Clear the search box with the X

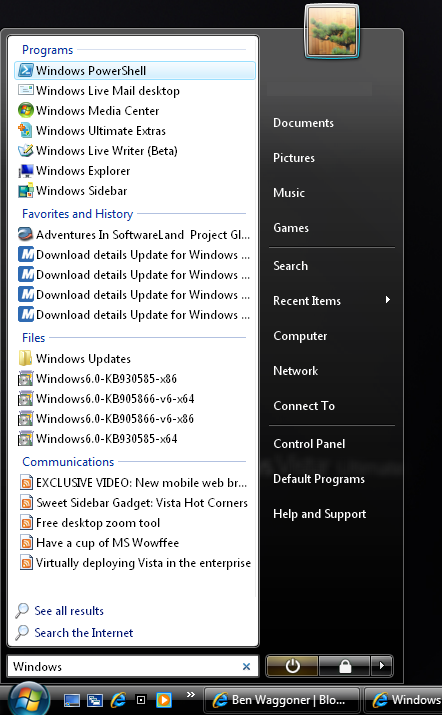(x=246, y=667)
